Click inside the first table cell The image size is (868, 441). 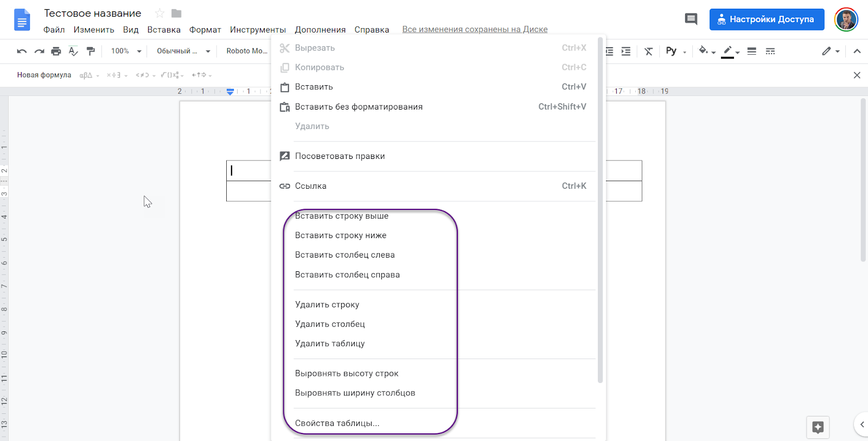click(x=248, y=170)
